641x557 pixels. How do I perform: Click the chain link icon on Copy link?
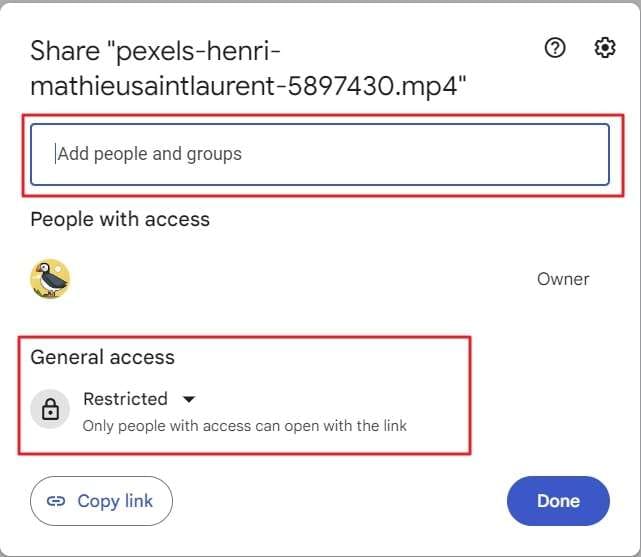57,501
